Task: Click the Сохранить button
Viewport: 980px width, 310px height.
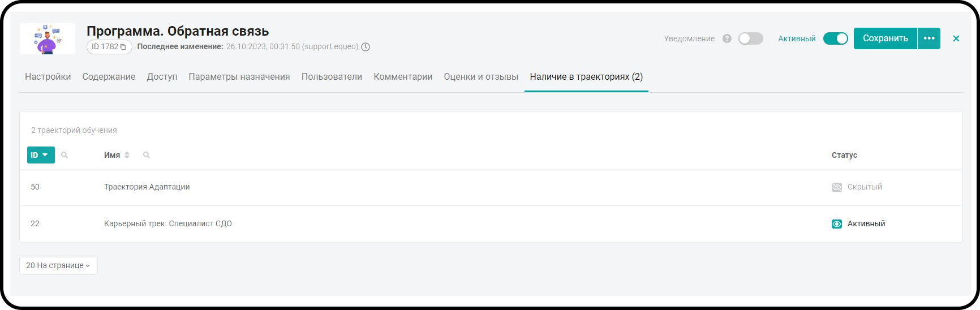Action: click(x=885, y=38)
